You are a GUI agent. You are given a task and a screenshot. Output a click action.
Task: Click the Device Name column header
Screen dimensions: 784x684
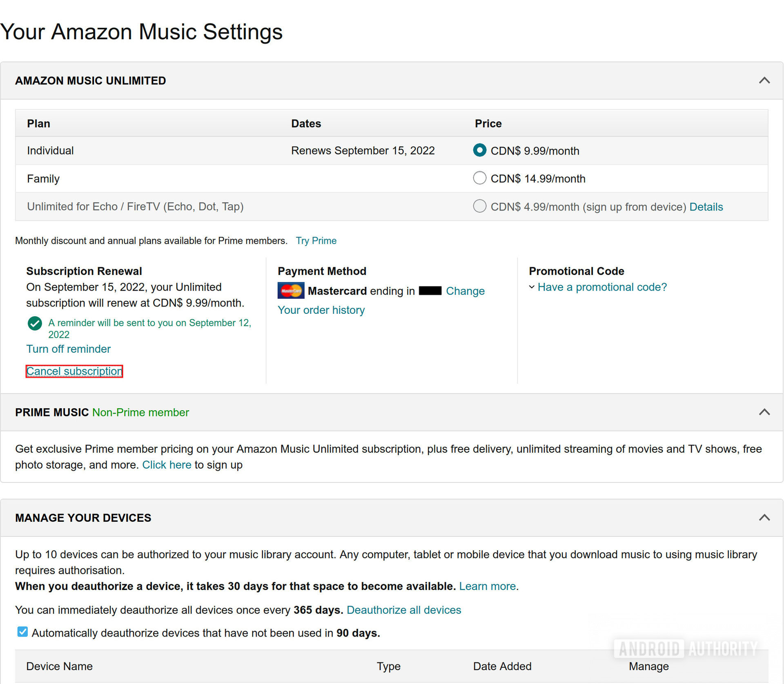pos(60,666)
